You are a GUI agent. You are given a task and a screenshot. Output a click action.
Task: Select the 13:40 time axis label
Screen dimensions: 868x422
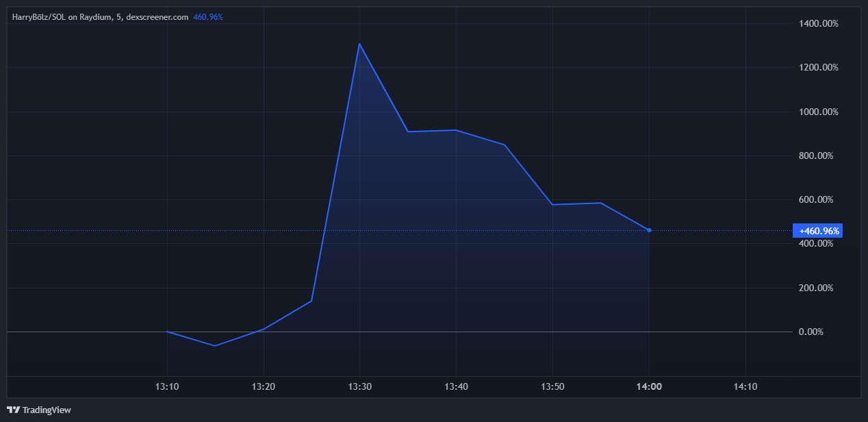coord(456,386)
